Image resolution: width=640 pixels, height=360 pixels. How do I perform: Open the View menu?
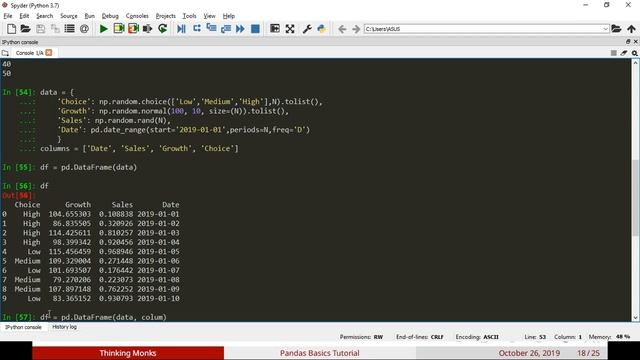(x=209, y=16)
